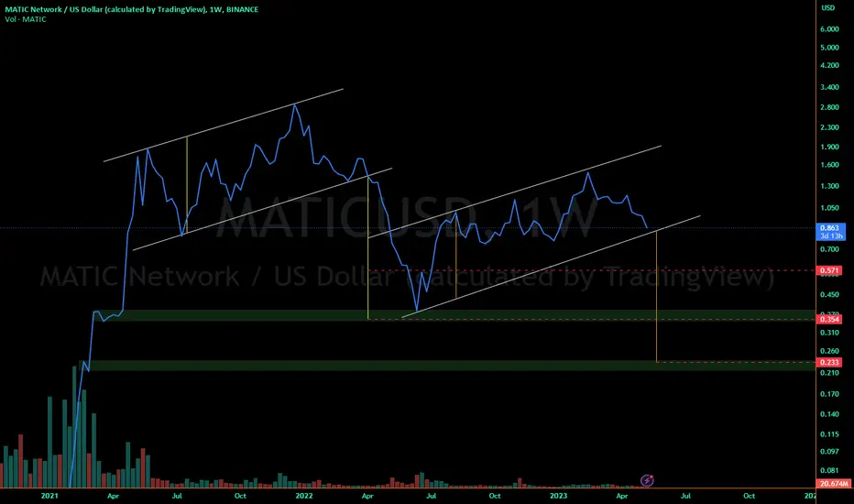This screenshot has height=504, width=854.
Task: Click the 1.050 price axis label
Action: 829,208
